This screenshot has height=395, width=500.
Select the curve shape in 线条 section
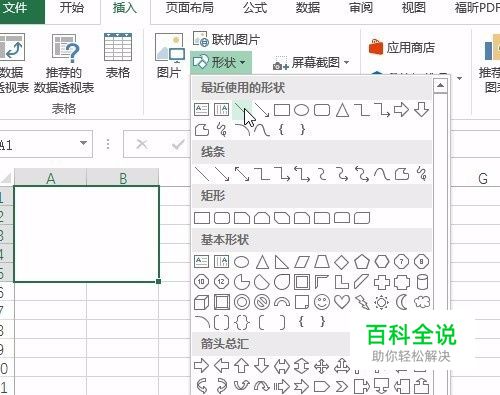tap(382, 174)
